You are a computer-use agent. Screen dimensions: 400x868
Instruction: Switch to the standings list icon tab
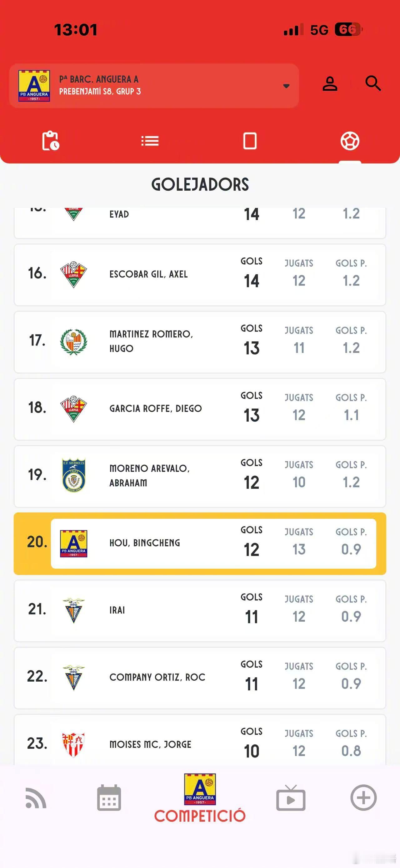(x=150, y=141)
